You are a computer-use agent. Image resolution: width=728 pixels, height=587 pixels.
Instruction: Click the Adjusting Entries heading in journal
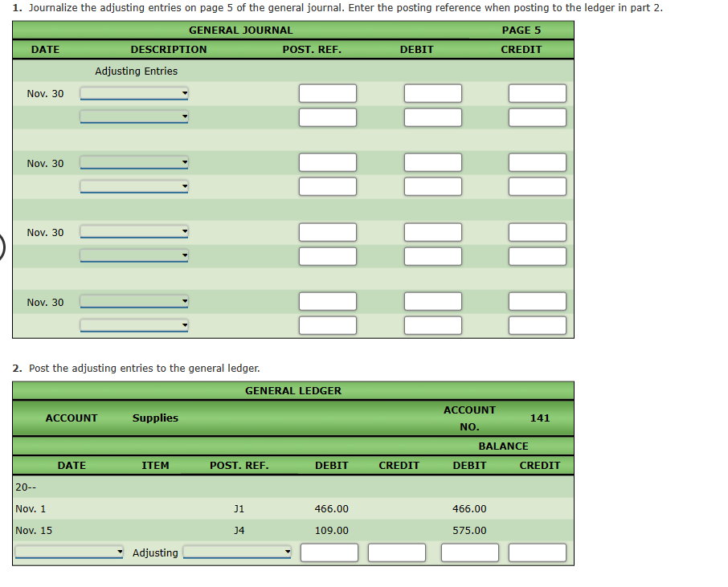pyautogui.click(x=136, y=71)
